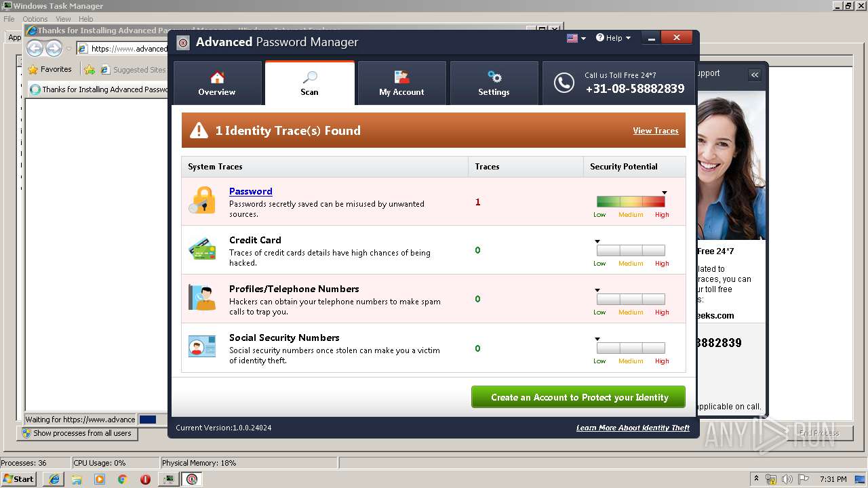868x488 pixels.
Task: Open the Password traces link
Action: (x=250, y=191)
